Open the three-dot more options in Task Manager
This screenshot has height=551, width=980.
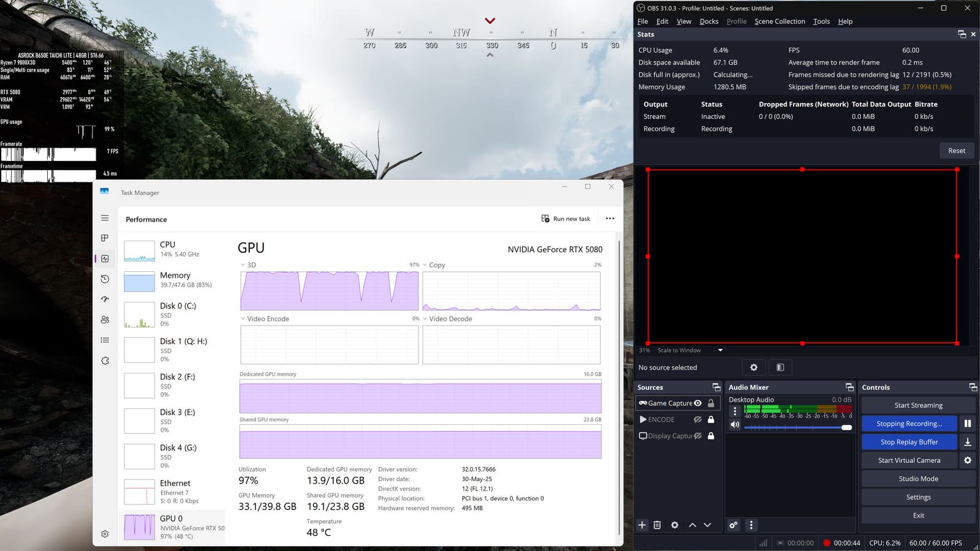(610, 219)
